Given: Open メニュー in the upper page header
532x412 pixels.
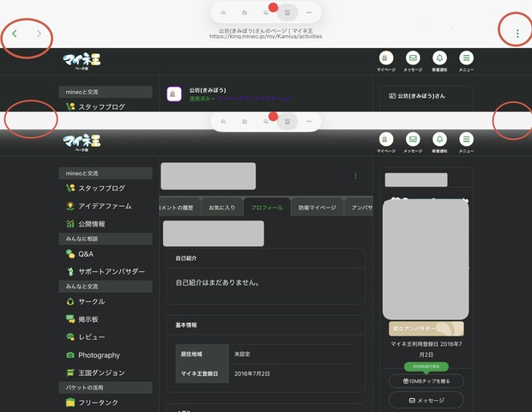Looking at the screenshot, I should [467, 62].
